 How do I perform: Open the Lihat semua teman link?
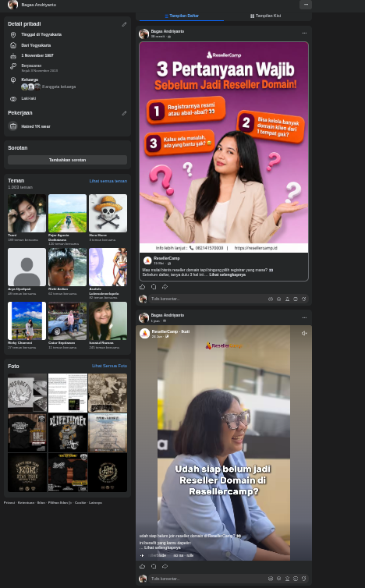pos(108,181)
